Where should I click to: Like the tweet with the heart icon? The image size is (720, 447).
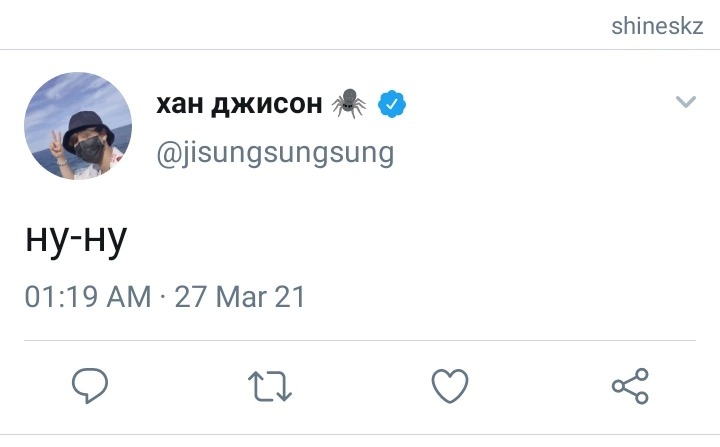click(x=450, y=386)
